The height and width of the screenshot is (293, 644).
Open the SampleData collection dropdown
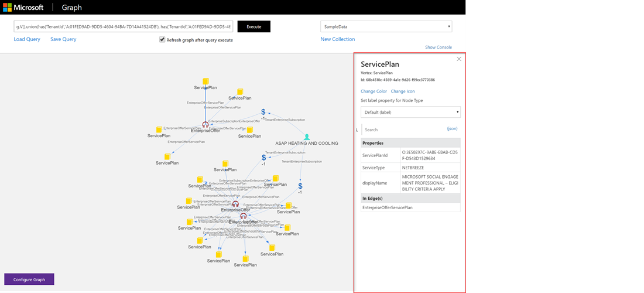[x=386, y=26]
